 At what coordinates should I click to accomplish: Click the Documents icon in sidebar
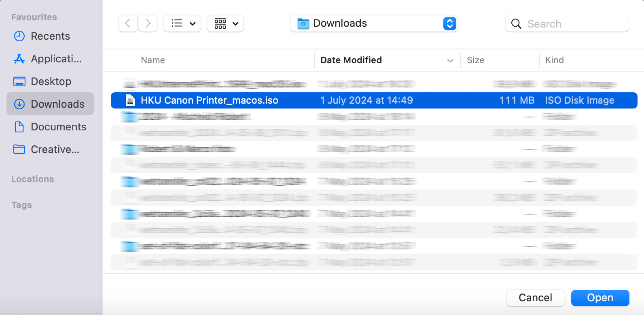tap(19, 127)
